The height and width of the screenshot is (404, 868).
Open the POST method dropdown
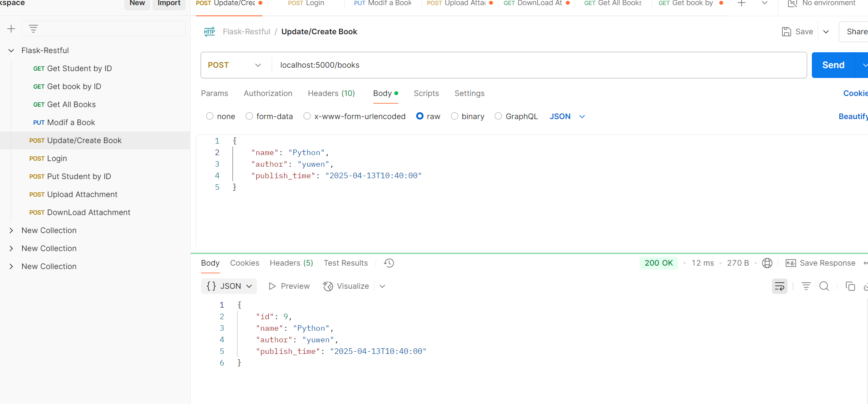[x=235, y=65]
